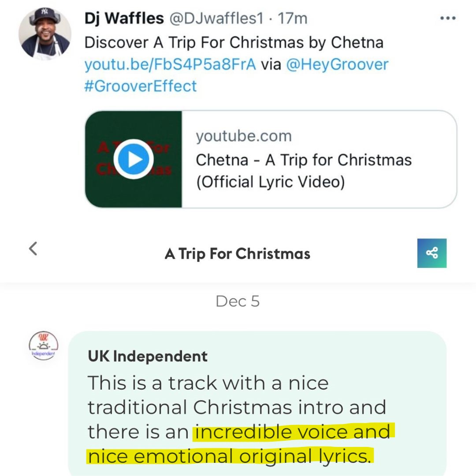This screenshot has width=476, height=476.
Task: Go back using the left chevron arrow
Action: coord(33,249)
